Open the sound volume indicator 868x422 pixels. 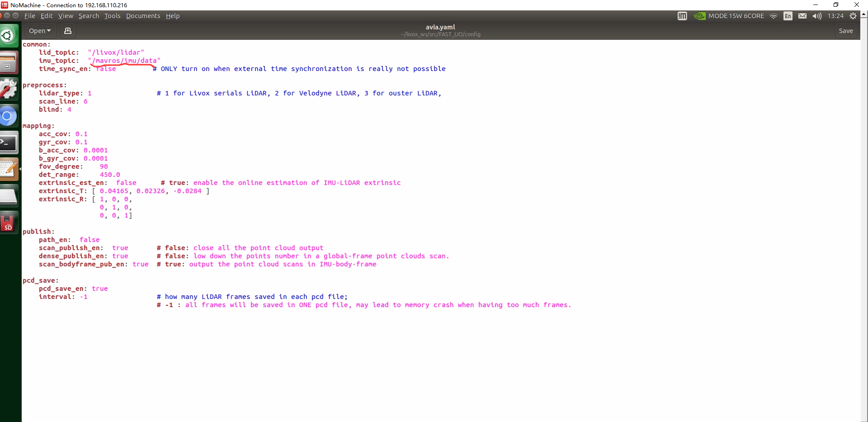click(x=817, y=16)
